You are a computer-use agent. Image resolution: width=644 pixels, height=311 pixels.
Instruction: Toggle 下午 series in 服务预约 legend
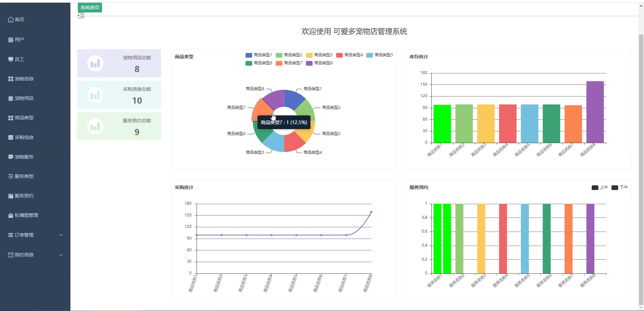(620, 187)
